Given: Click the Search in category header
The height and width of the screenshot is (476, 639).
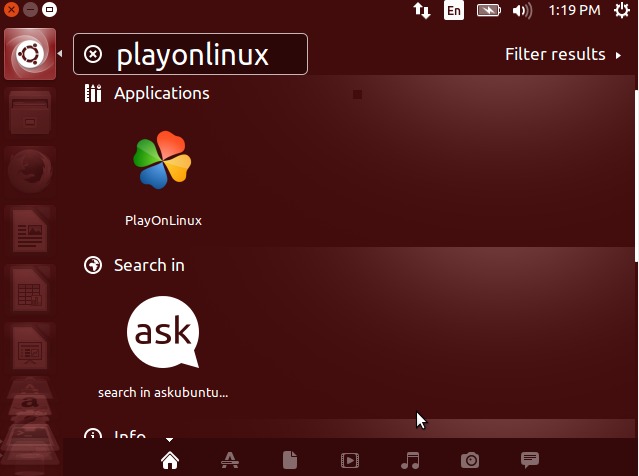Looking at the screenshot, I should point(149,265).
